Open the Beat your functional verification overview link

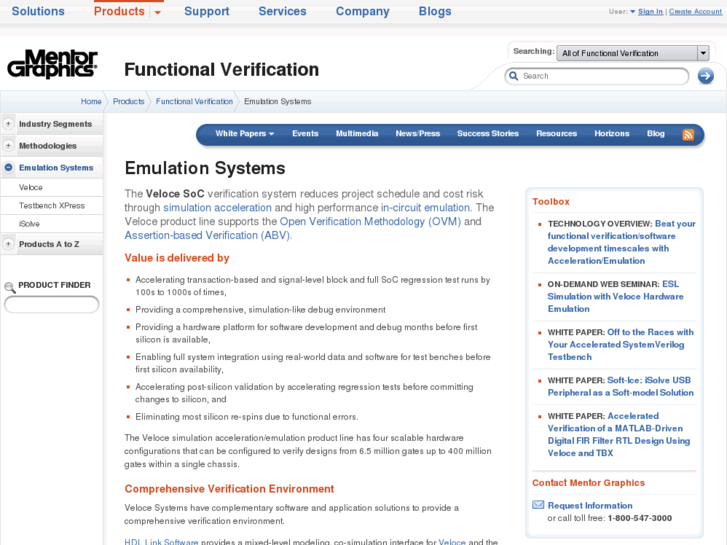tap(621, 242)
